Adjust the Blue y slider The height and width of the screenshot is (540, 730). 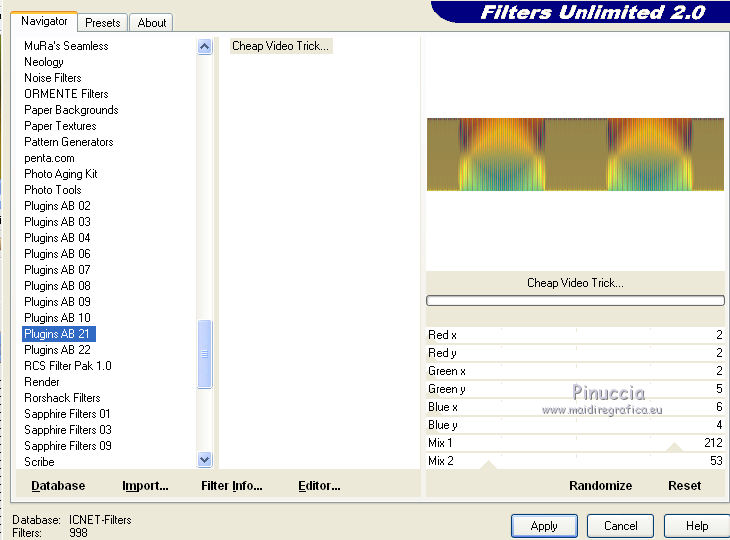coord(575,425)
